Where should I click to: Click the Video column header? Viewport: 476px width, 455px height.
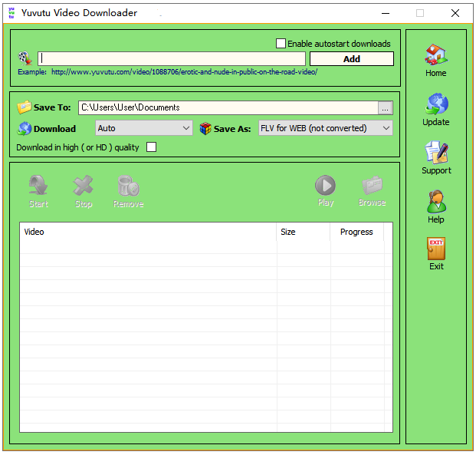(148, 232)
